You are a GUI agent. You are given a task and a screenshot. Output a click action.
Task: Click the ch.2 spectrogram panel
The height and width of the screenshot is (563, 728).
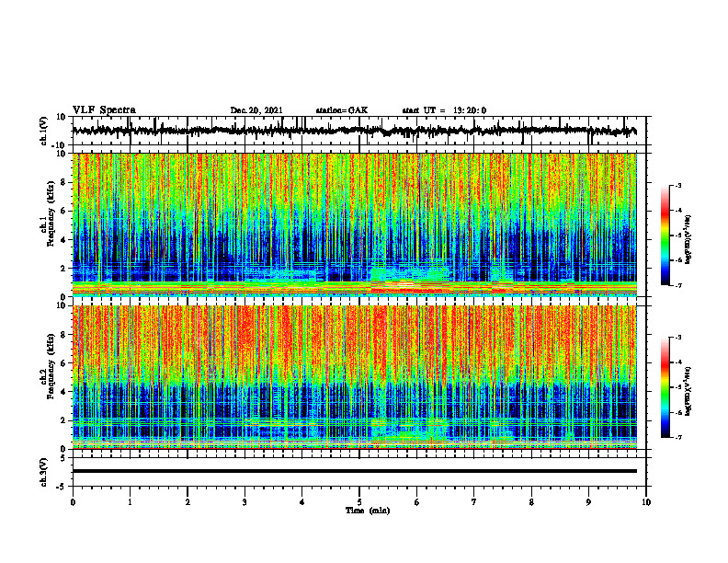tap(354, 377)
